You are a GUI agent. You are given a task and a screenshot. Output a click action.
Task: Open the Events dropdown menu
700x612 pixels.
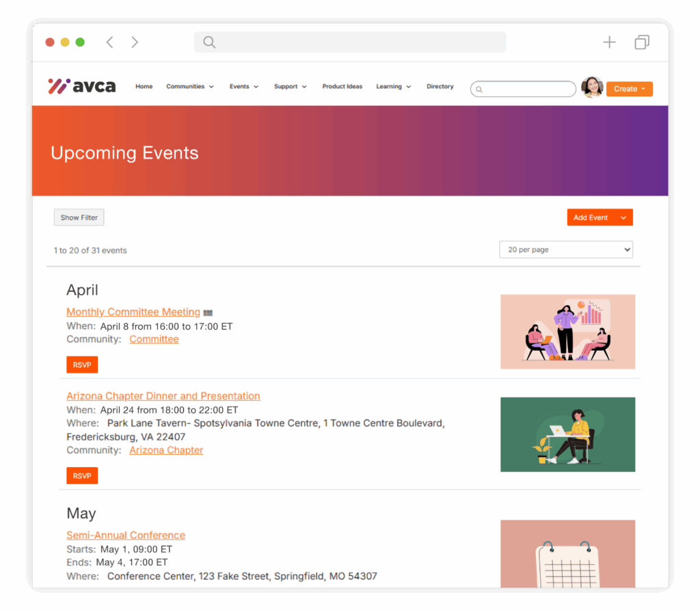pyautogui.click(x=244, y=87)
